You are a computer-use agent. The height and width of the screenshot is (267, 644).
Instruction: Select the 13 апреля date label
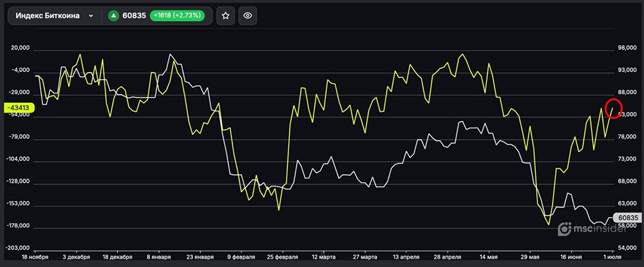pyautogui.click(x=406, y=257)
